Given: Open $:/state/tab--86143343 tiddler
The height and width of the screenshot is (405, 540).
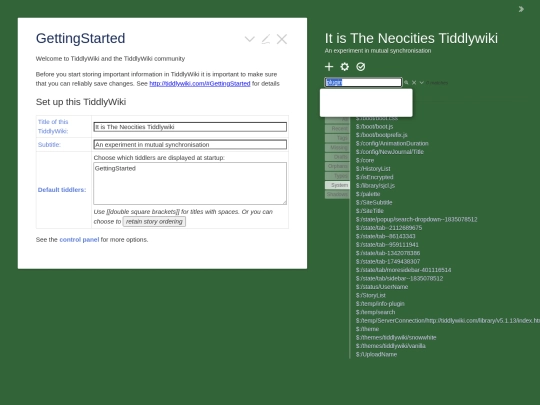Looking at the screenshot, I should pos(385,236).
